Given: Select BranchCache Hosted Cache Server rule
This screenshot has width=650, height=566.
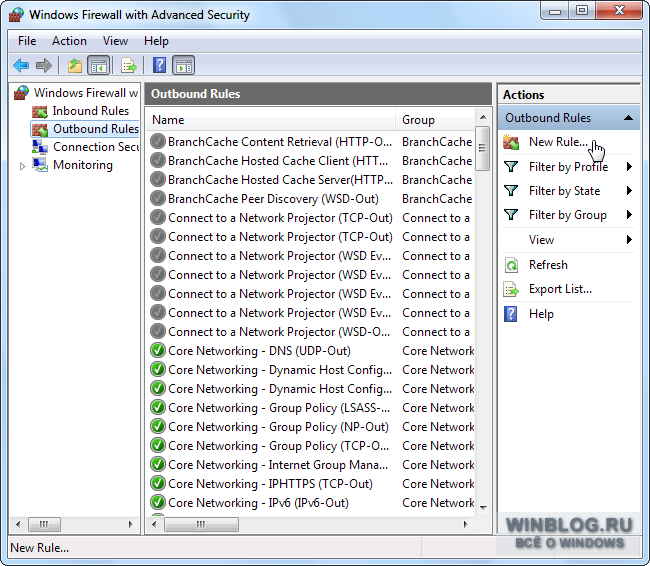Looking at the screenshot, I should 310,180.
